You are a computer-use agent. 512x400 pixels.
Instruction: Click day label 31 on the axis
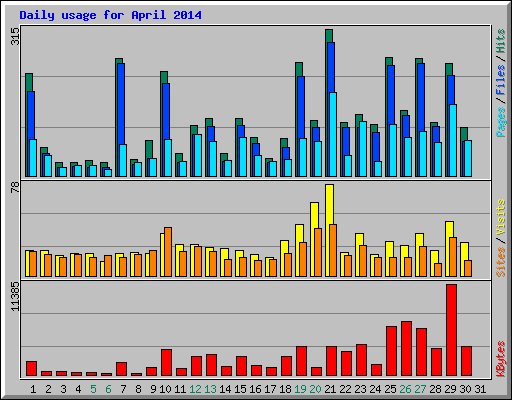480,389
